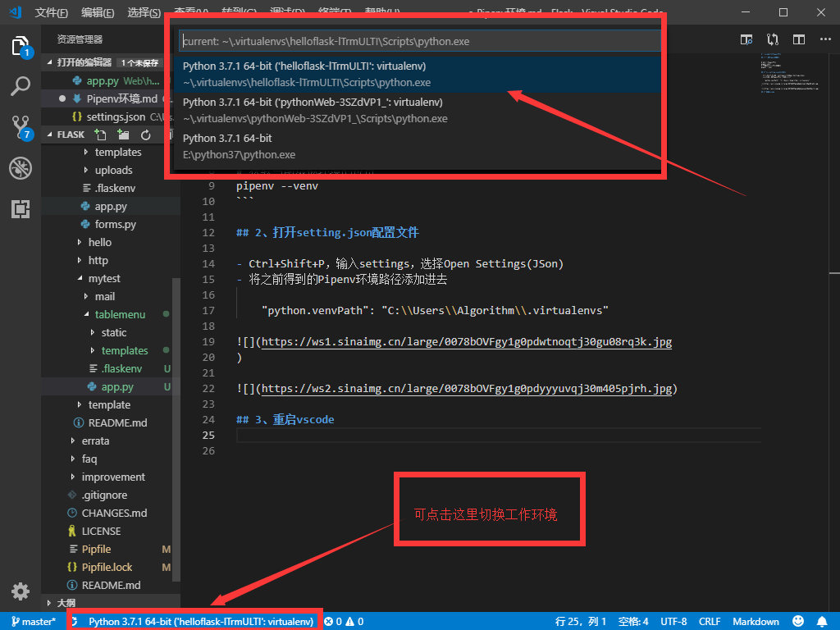Open more editor actions with the ellipsis
The width and height of the screenshot is (840, 630).
point(824,39)
